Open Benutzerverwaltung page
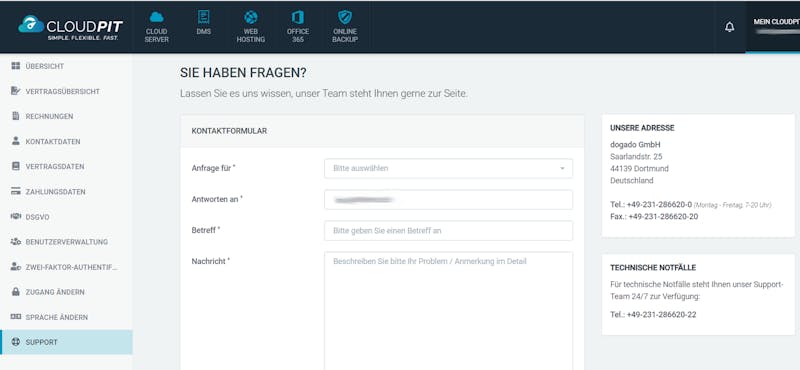The width and height of the screenshot is (800, 370). pyautogui.click(x=66, y=242)
